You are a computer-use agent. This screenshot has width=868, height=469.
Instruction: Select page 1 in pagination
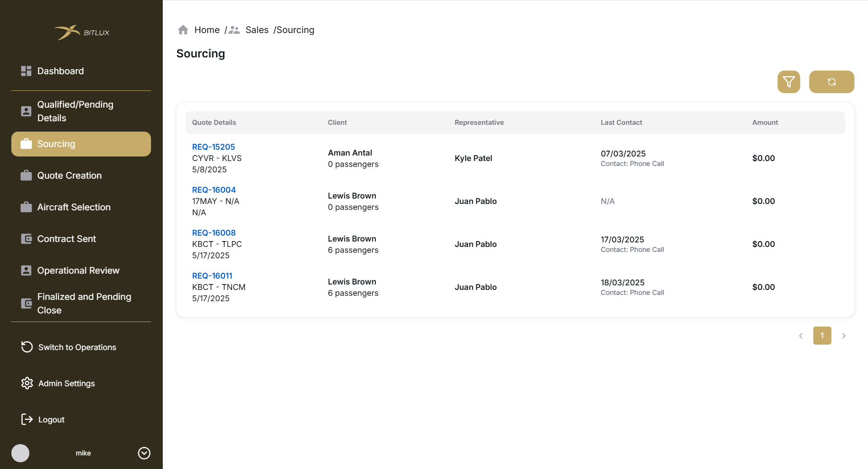click(x=822, y=336)
